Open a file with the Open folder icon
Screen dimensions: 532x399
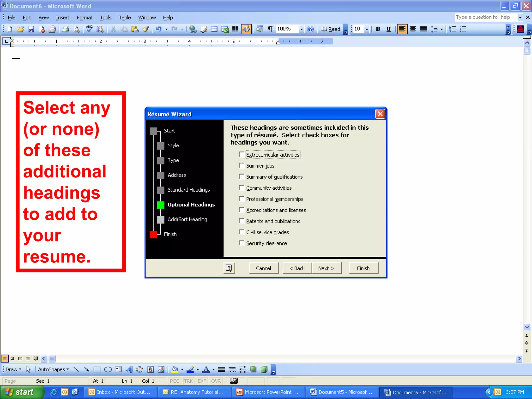click(x=20, y=29)
